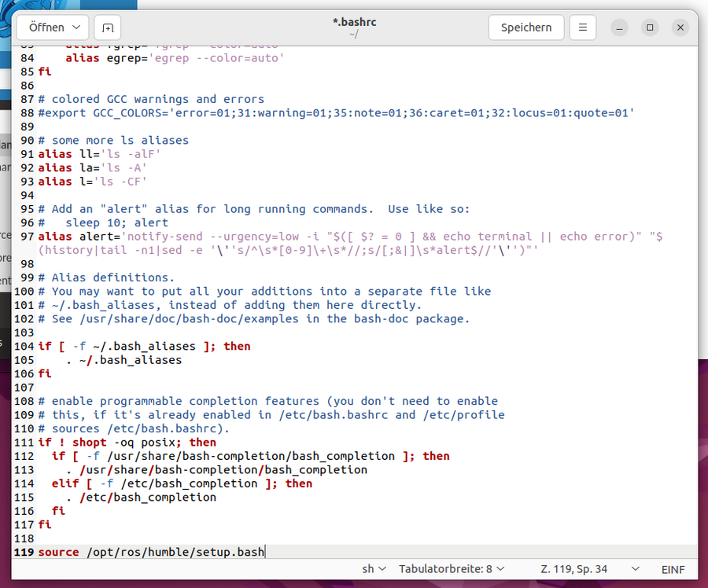
Task: Open a new document tab
Action: pos(108,28)
